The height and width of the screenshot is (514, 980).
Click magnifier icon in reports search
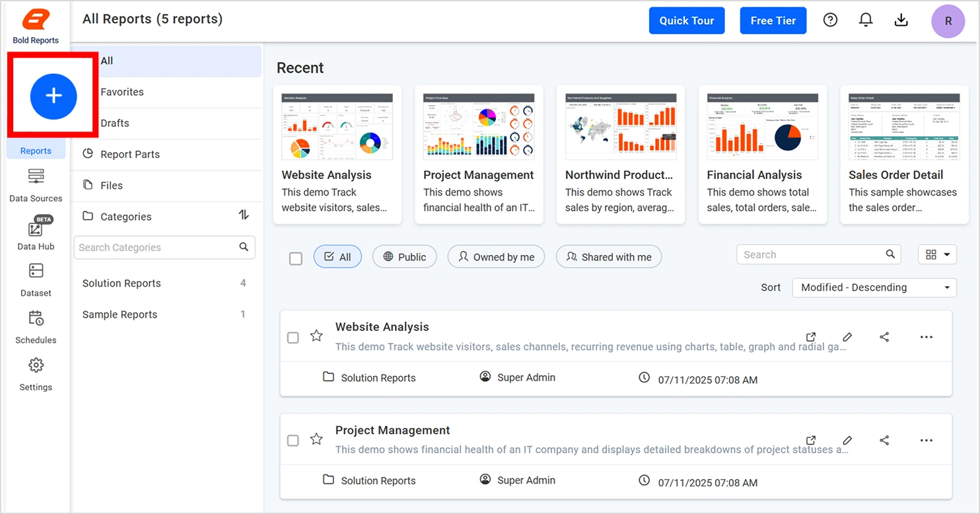[x=890, y=254]
